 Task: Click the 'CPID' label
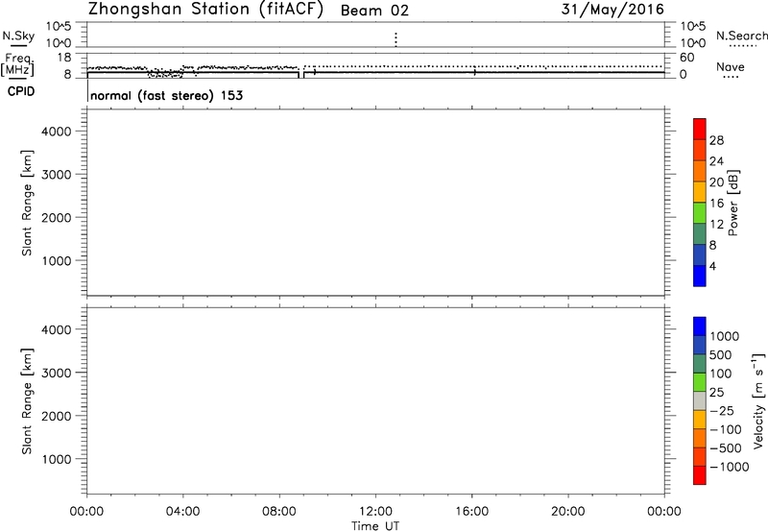tap(21, 91)
